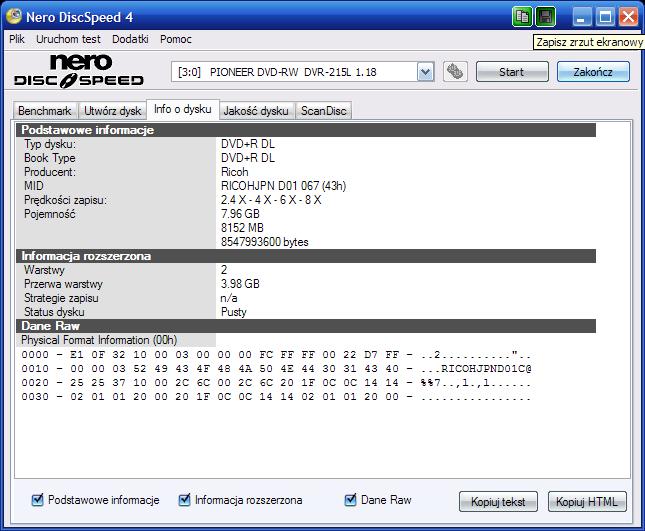Open the drive selection dropdown arrow
Image resolution: width=645 pixels, height=531 pixels.
click(425, 72)
